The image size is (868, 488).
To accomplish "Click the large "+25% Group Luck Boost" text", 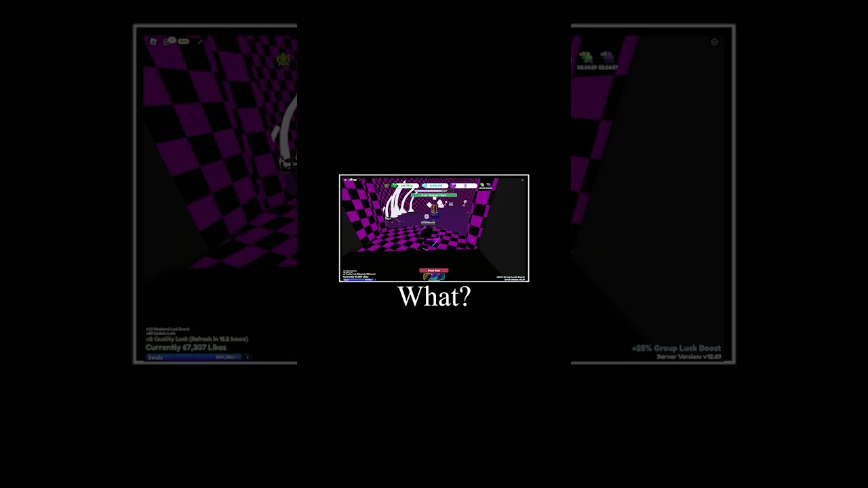I will coord(676,348).
